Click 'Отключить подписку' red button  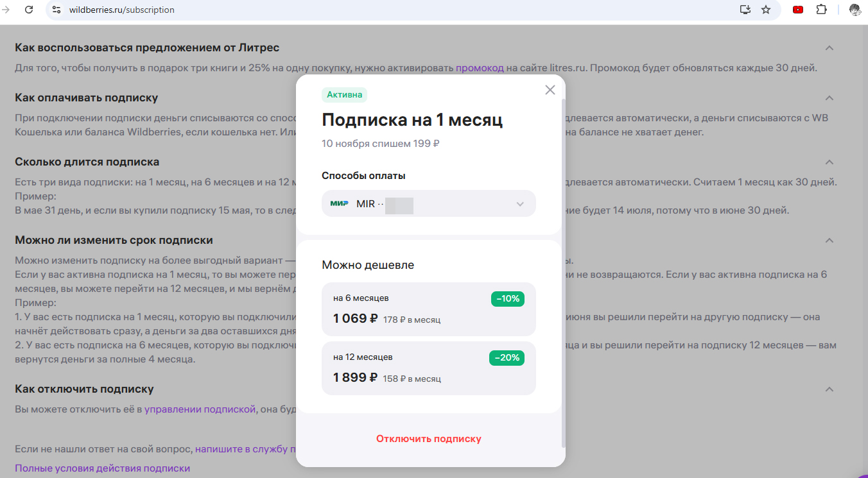[428, 439]
